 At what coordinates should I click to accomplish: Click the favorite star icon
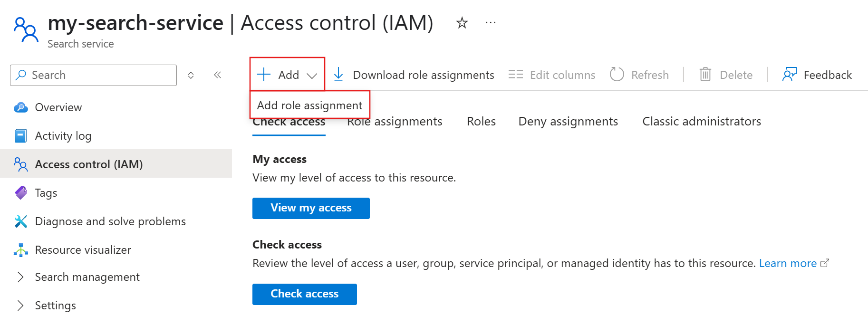[x=462, y=23]
